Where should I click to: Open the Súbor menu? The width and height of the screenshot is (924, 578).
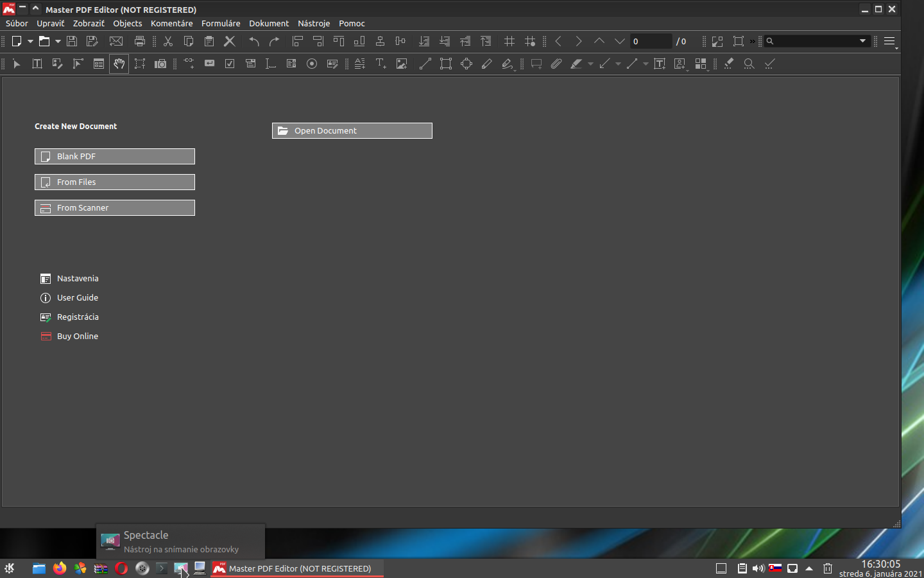pos(17,23)
